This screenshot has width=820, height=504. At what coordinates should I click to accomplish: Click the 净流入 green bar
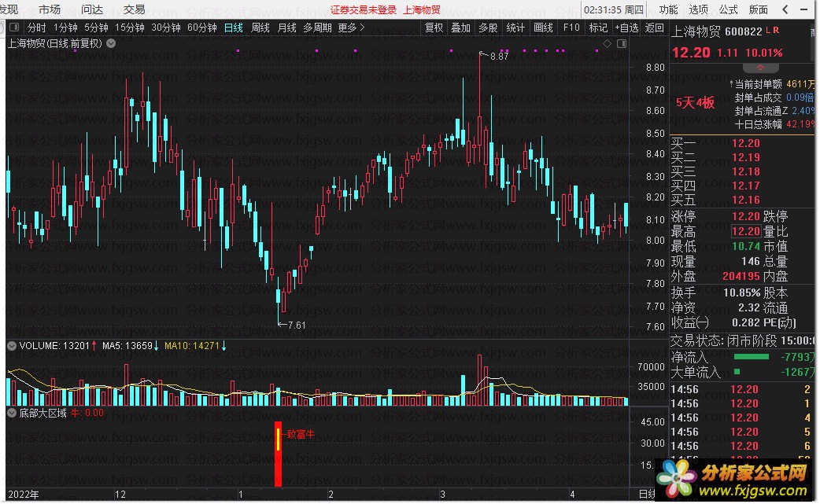752,357
